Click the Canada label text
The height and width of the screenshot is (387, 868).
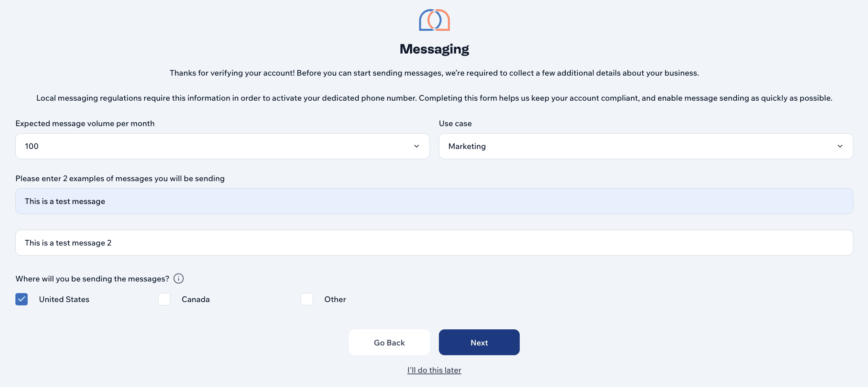[x=195, y=299]
